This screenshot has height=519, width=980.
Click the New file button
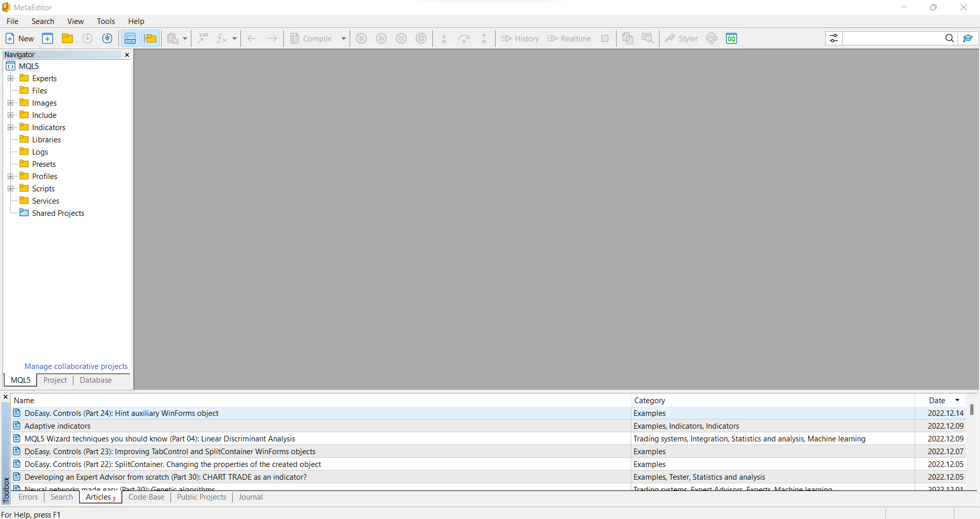(19, 38)
